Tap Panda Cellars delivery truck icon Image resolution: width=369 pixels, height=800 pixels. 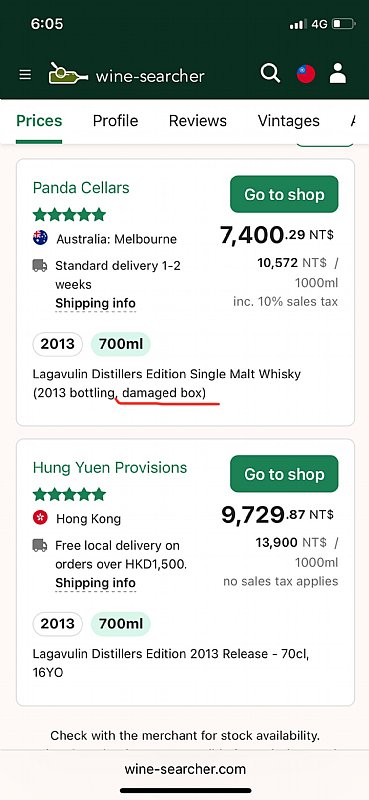pos(40,266)
